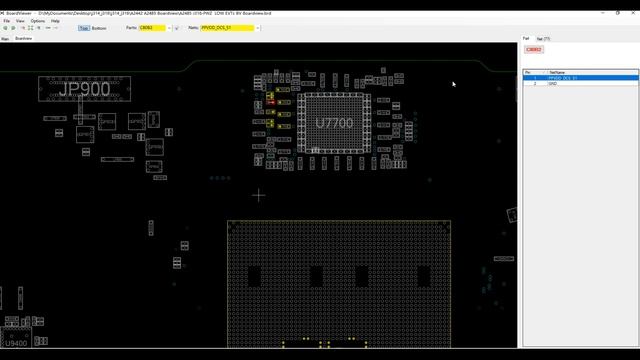This screenshot has height=360, width=640.
Task: Open the File menu
Action: click(7, 21)
